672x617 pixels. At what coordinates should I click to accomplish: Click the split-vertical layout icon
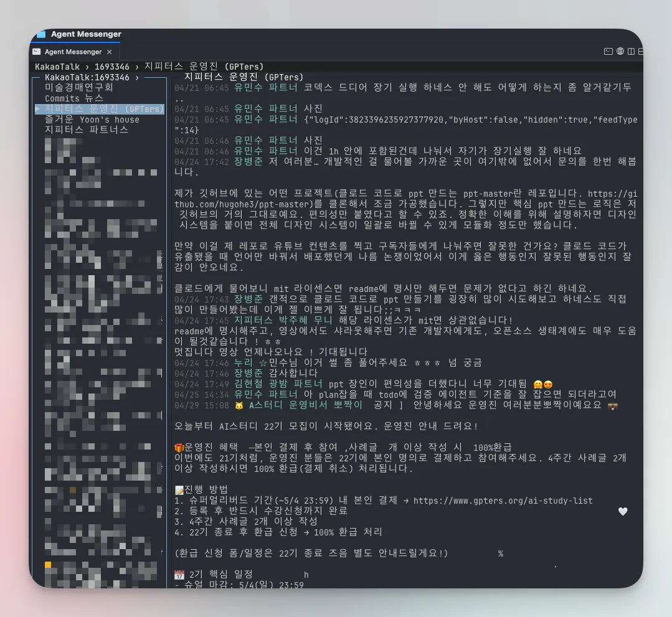tap(631, 52)
